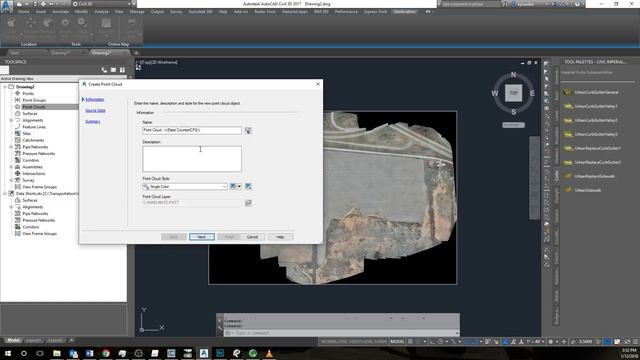The image size is (640, 360).
Task: Click the Catchments icon in the tree
Action: point(18,140)
